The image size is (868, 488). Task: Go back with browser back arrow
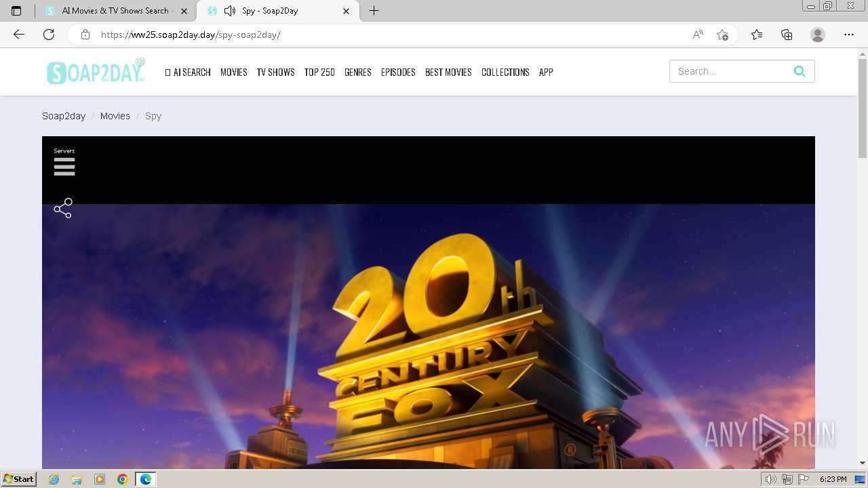coord(19,35)
